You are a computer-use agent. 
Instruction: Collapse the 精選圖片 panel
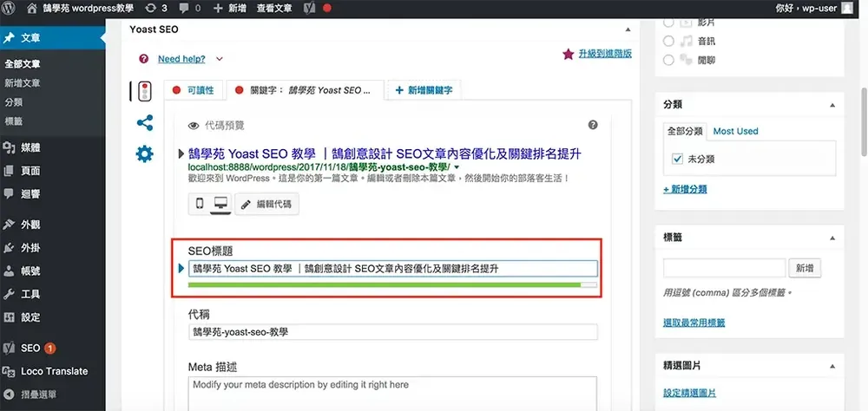pyautogui.click(x=832, y=366)
